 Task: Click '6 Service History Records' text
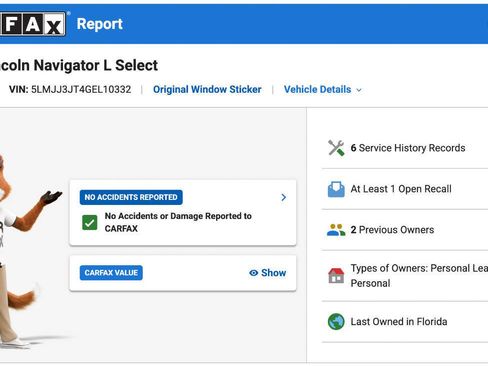coord(408,148)
